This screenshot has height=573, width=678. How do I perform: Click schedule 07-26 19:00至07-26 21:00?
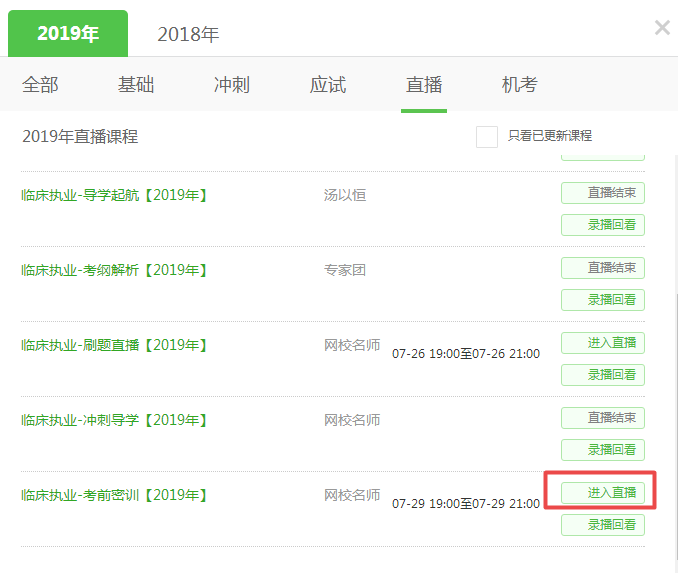(466, 354)
